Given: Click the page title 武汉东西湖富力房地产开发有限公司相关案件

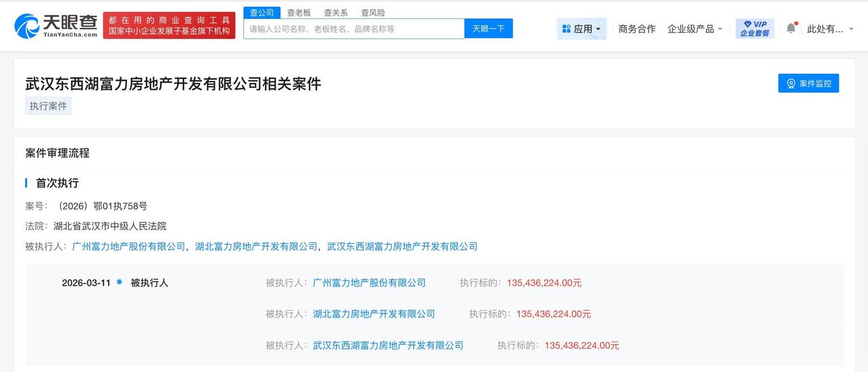Looking at the screenshot, I should point(173,83).
